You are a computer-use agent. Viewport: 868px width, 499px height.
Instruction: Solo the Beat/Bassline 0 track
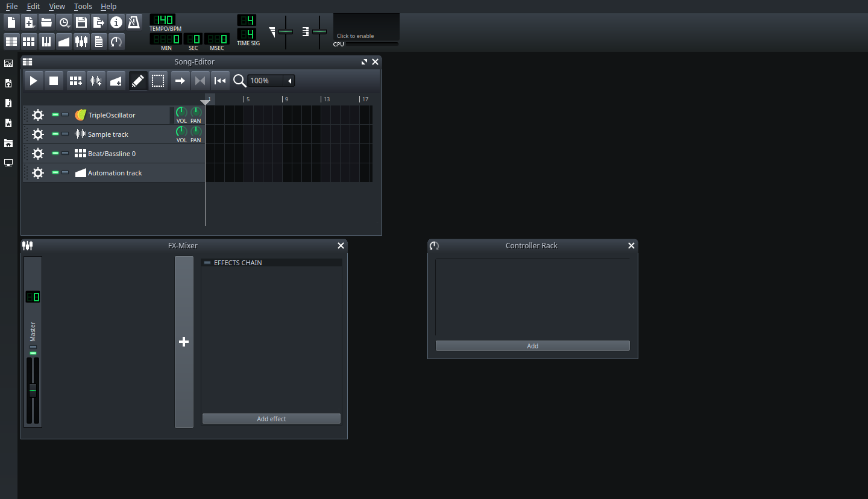64,153
